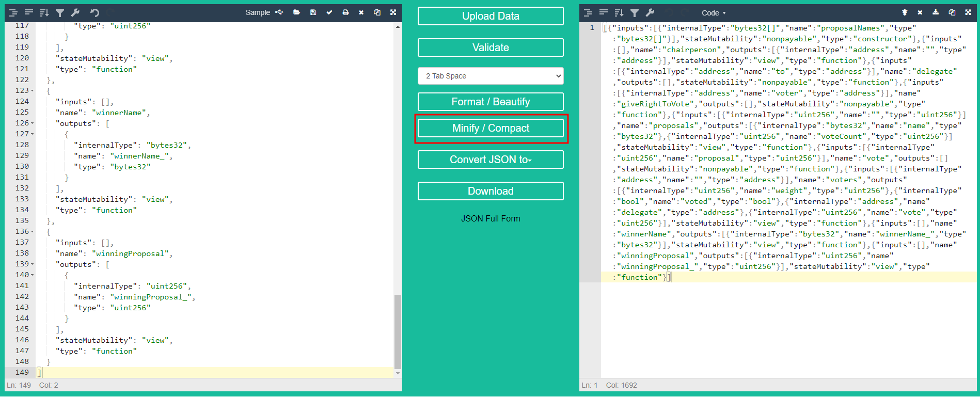Clear the right editor contents
The height and width of the screenshot is (397, 980).
pyautogui.click(x=920, y=12)
